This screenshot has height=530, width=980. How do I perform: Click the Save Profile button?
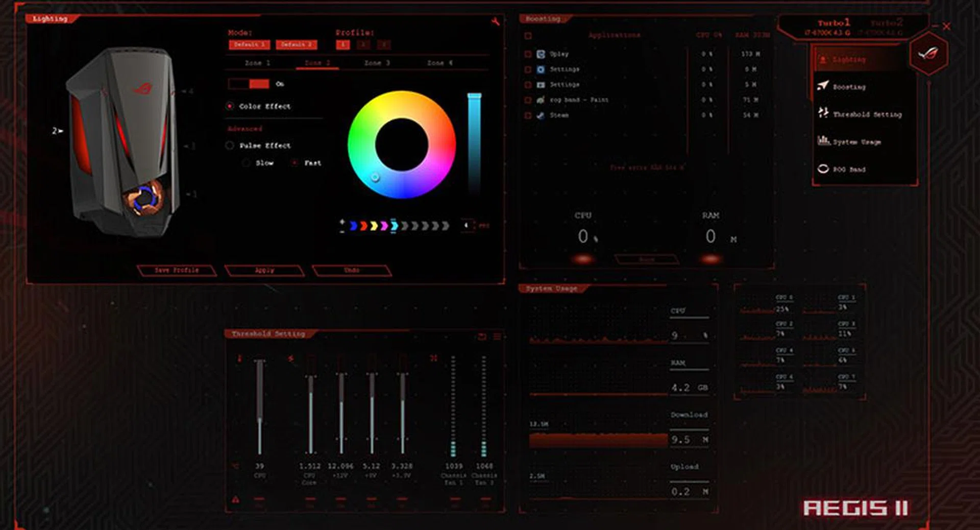(177, 270)
